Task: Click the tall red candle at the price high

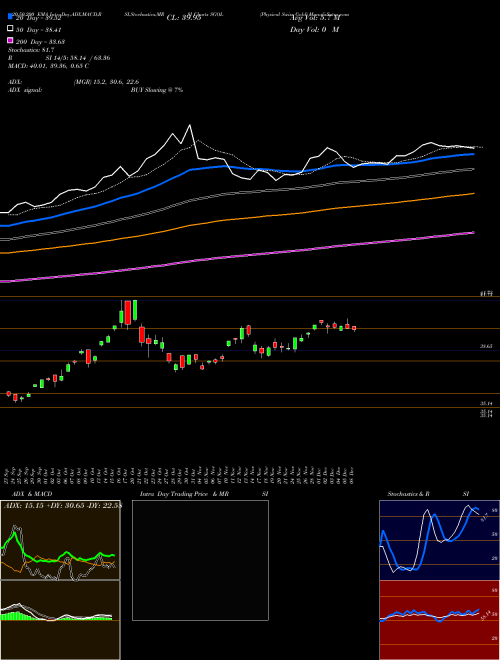Action: point(128,312)
